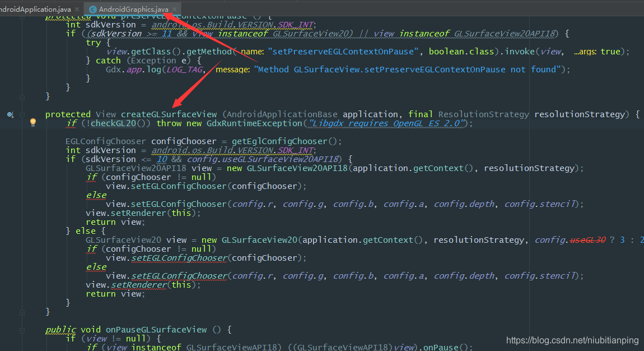Open the blog.csdn.net/niubitianping link

coord(572,340)
